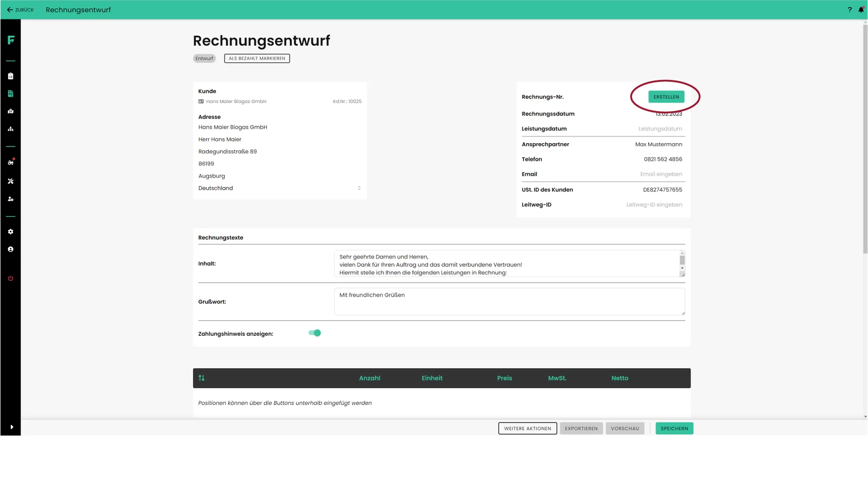This screenshot has height=488, width=868.
Task: Click the sort arrows icon in table header
Action: click(201, 378)
